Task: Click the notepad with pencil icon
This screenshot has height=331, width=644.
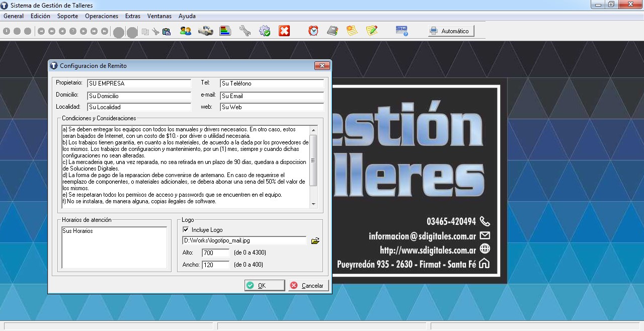Action: click(372, 31)
